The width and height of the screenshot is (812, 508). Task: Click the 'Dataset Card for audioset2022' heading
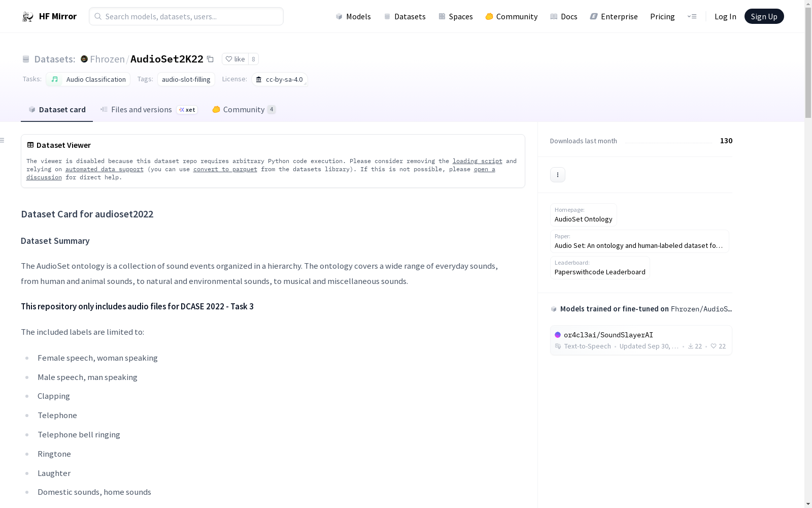[87, 214]
